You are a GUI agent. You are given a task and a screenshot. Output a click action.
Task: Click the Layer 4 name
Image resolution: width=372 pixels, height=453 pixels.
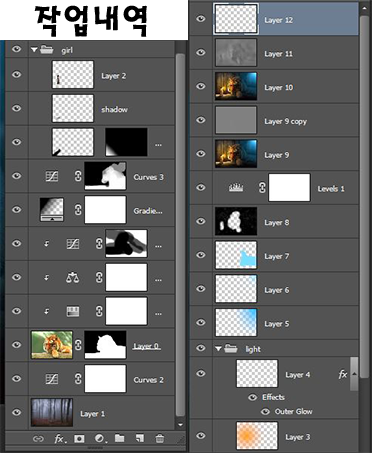coord(298,375)
